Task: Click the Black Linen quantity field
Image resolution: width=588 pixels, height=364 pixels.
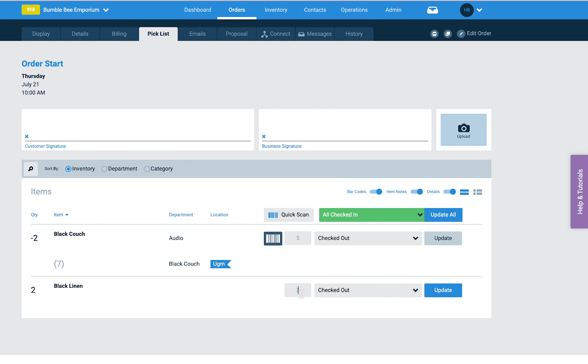Action: [x=298, y=290]
